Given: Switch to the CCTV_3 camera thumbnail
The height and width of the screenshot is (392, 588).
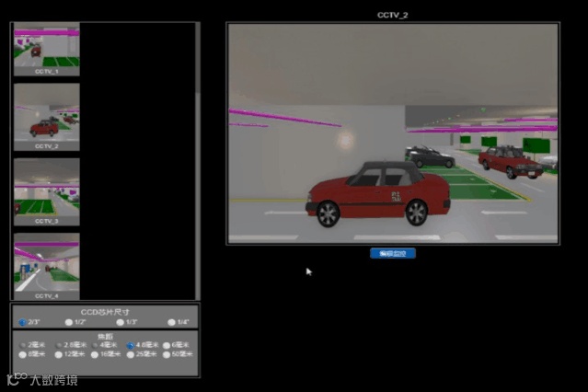Looking at the screenshot, I should pos(47,191).
